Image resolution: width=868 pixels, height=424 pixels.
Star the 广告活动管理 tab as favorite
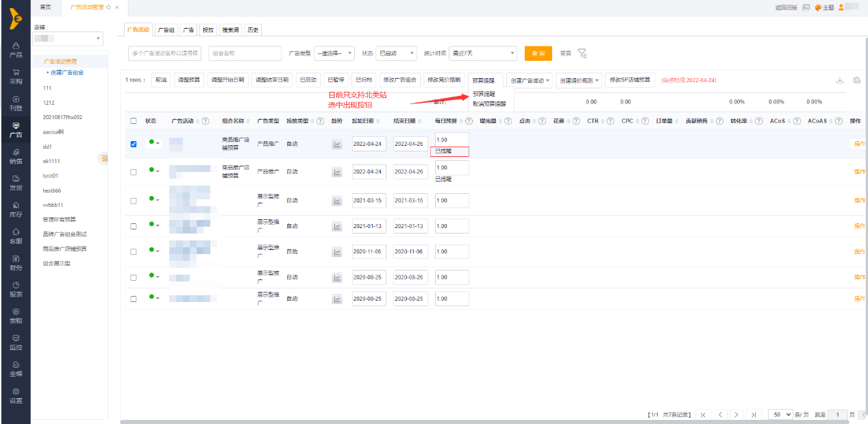click(108, 7)
